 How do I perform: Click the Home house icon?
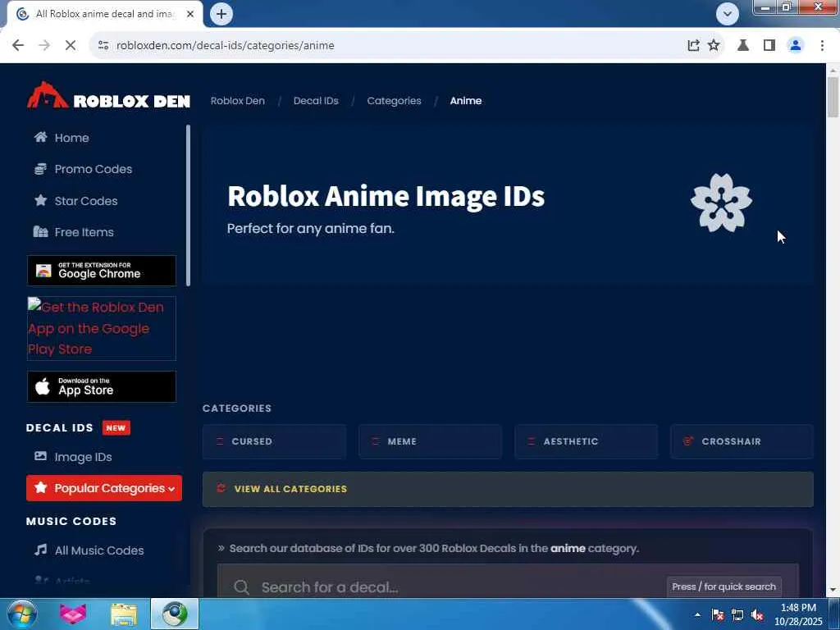pos(41,137)
